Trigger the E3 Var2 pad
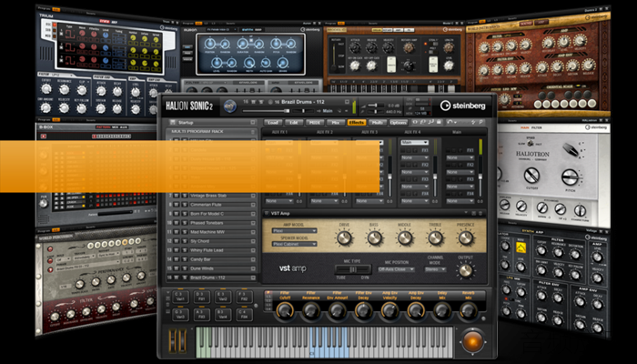Viewport: 637px width, 364px height. pyautogui.click(x=223, y=296)
